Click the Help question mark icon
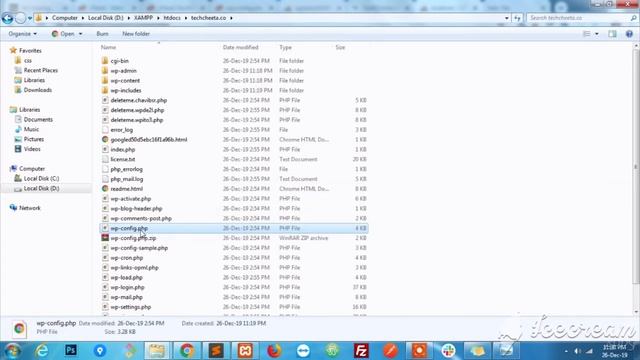Image resolution: width=640 pixels, height=360 pixels. (629, 34)
